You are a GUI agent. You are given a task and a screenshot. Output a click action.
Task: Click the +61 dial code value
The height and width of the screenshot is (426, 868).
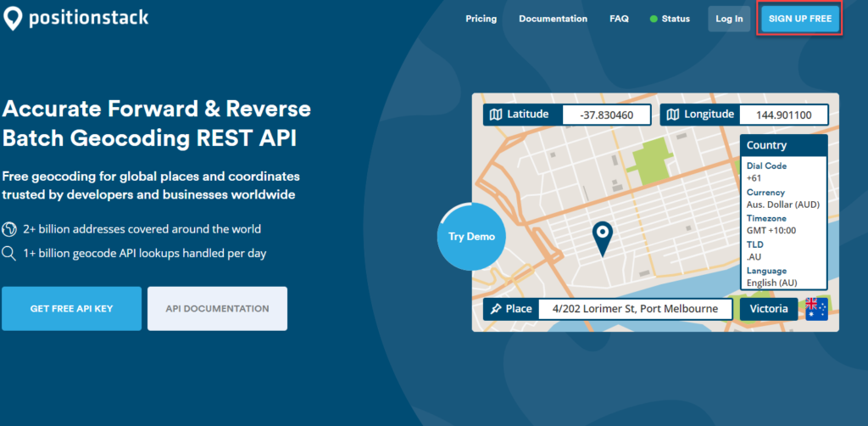click(754, 178)
